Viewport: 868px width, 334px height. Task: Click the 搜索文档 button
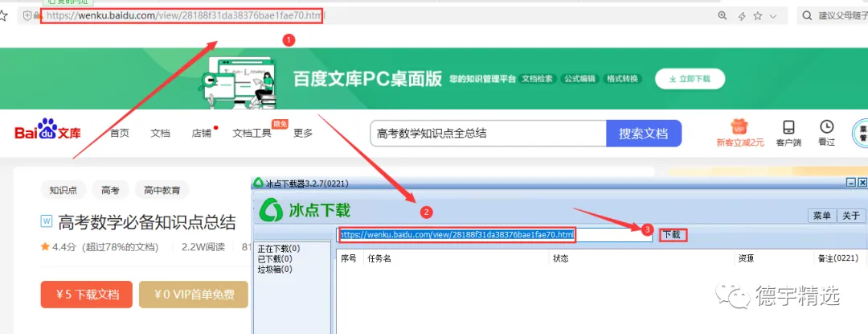coord(644,134)
